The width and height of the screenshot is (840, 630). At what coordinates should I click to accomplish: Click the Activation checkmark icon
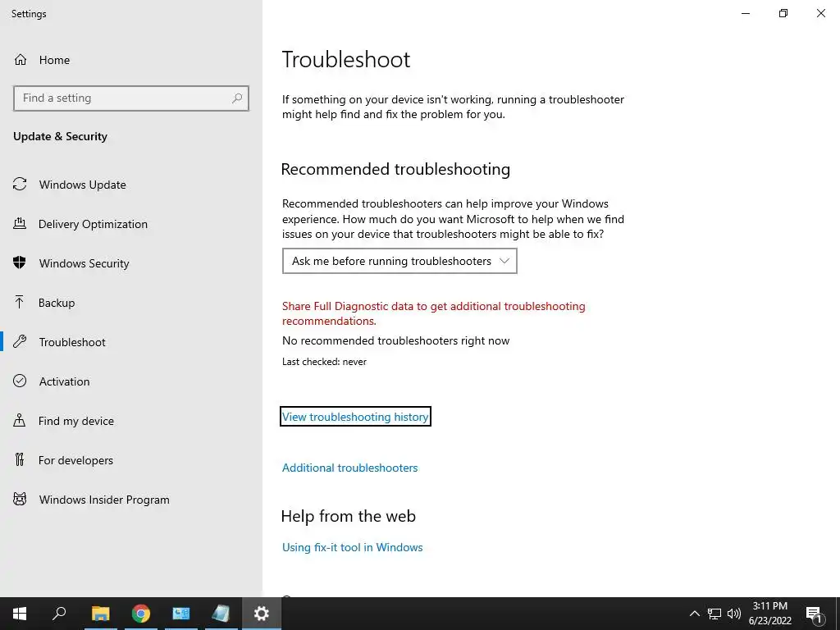(20, 381)
